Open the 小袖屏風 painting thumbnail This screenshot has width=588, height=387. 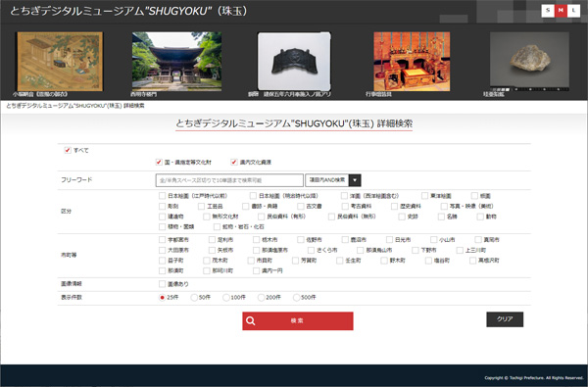coord(60,62)
